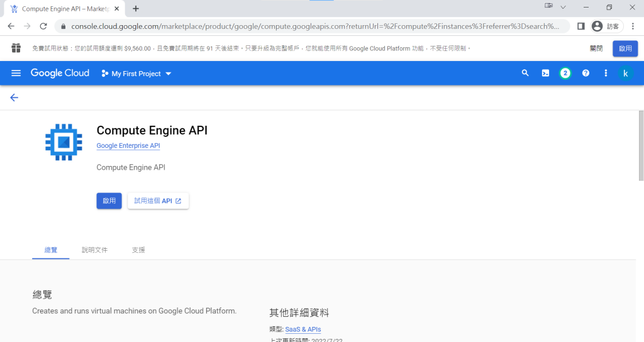Reload the page with browser refresh icon

pos(43,26)
